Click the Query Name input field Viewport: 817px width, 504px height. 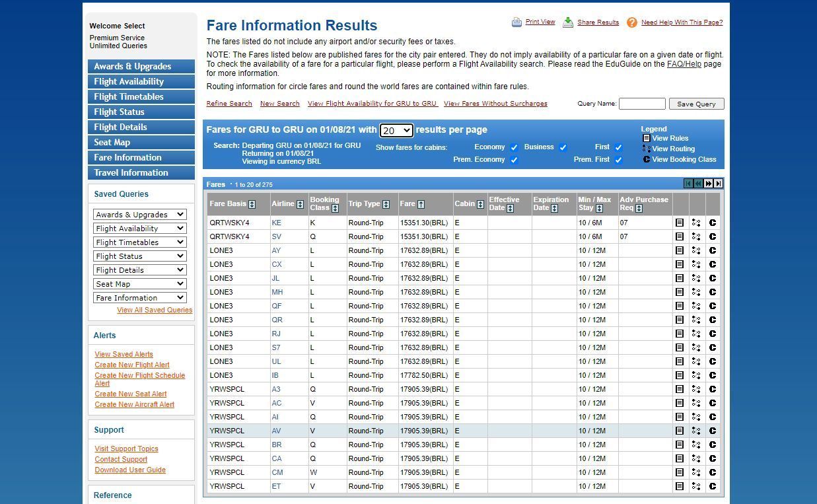click(x=642, y=104)
